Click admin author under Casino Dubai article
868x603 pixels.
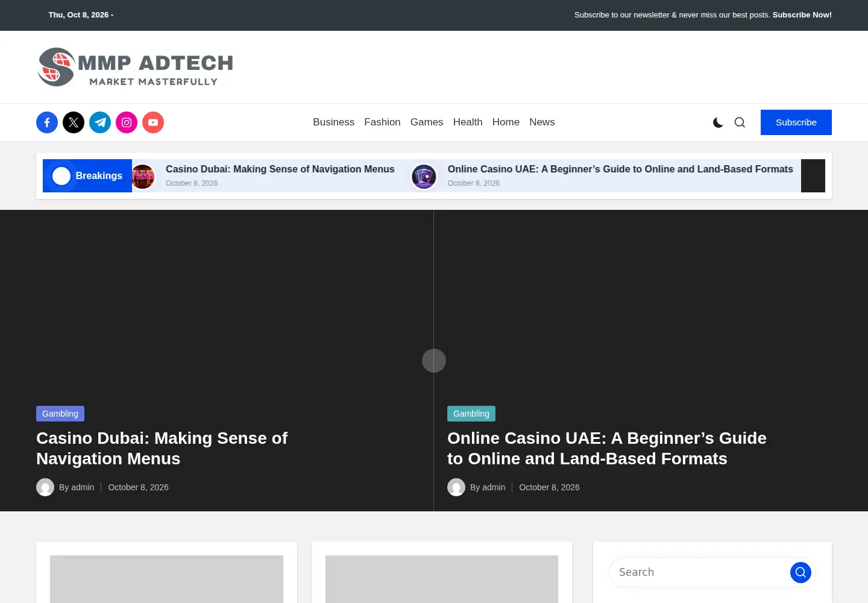(83, 487)
